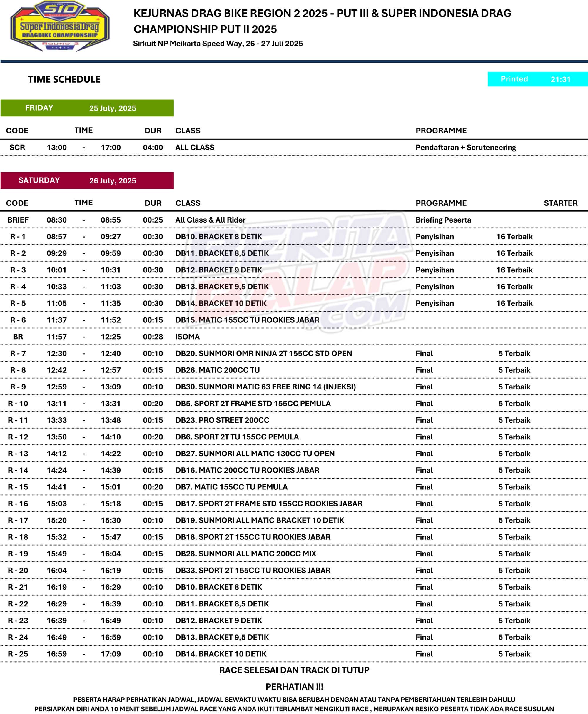This screenshot has width=588, height=714.
Task: Click the cyan Printed 21:31 box
Action: tap(537, 79)
